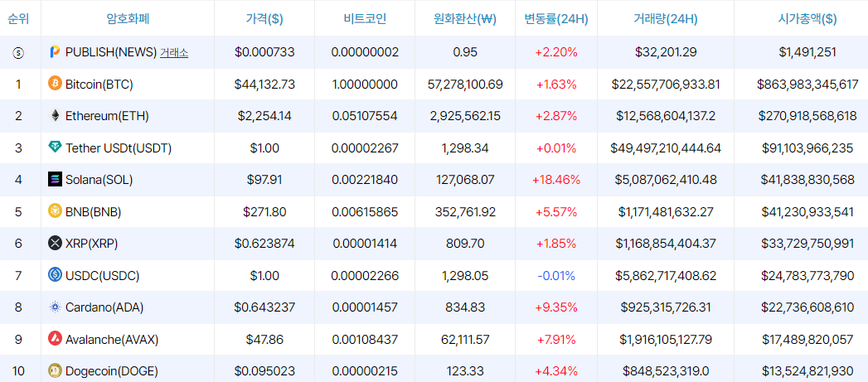
Task: Select BNB change value +5.57%
Action: click(x=556, y=211)
